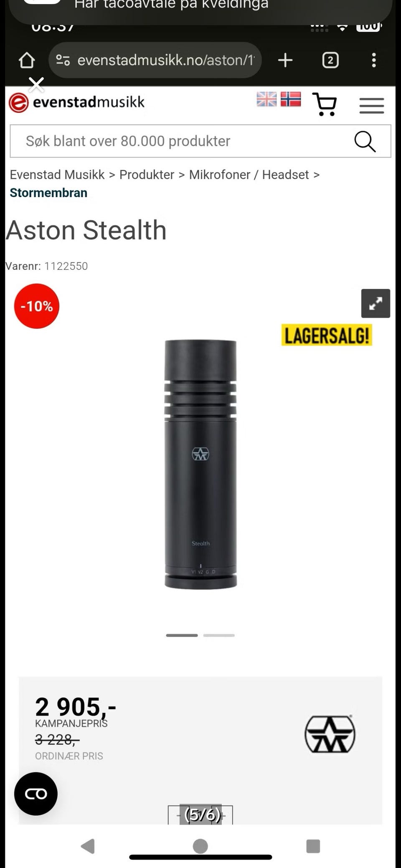Open the Stormembran category link
The image size is (401, 868).
48,193
